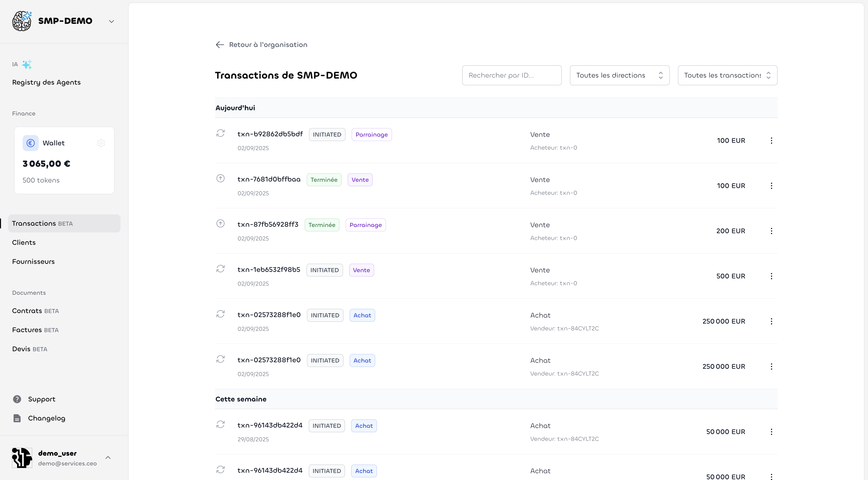
Task: Open the three-dot menu for the 500 EUR transaction
Action: [771, 276]
